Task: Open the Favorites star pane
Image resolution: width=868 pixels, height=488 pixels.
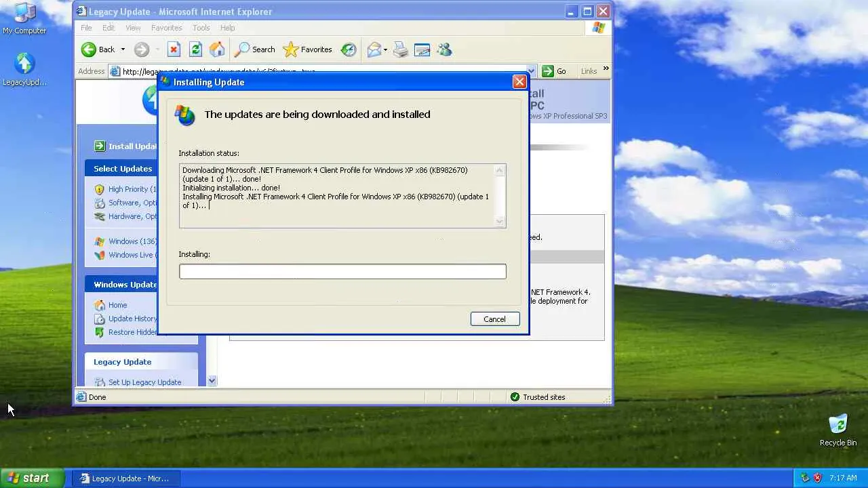Action: [x=307, y=49]
